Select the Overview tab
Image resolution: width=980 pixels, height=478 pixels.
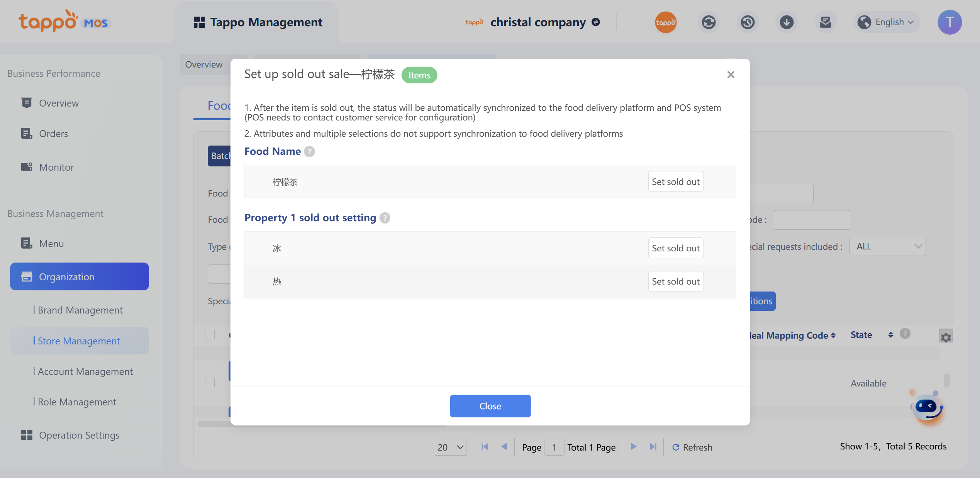tap(204, 64)
